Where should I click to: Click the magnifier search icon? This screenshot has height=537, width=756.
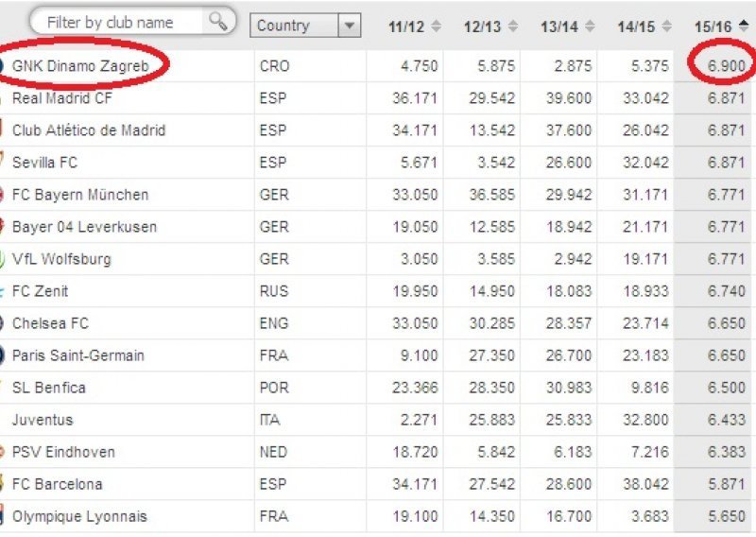218,21
